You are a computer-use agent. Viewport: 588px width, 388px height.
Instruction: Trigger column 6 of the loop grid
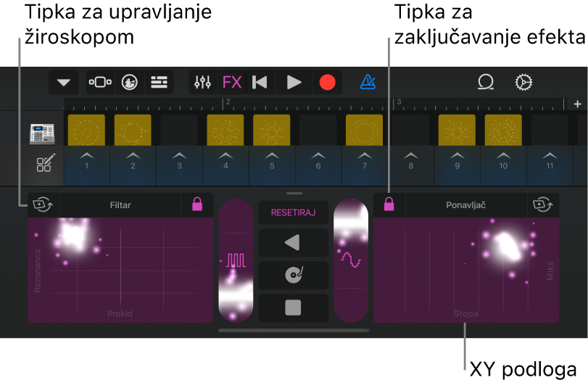click(318, 165)
